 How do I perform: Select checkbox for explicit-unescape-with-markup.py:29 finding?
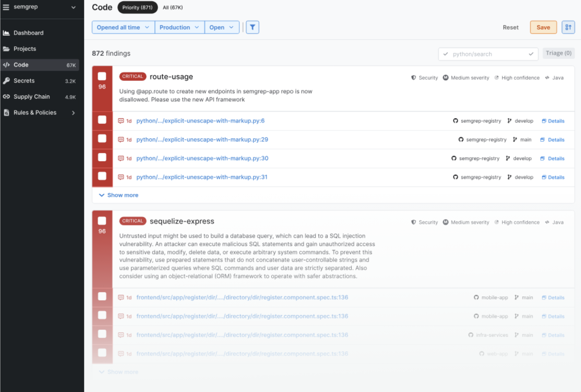(102, 139)
